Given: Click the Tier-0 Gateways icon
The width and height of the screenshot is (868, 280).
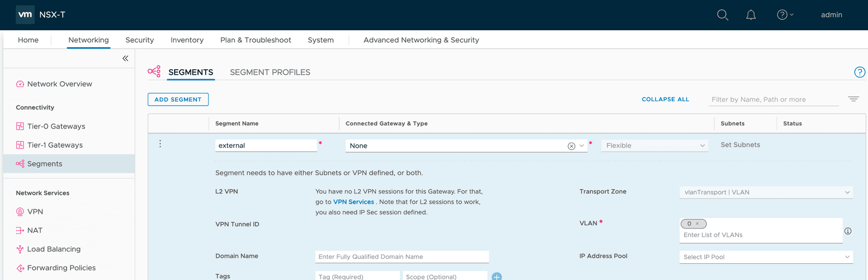Looking at the screenshot, I should coord(20,126).
